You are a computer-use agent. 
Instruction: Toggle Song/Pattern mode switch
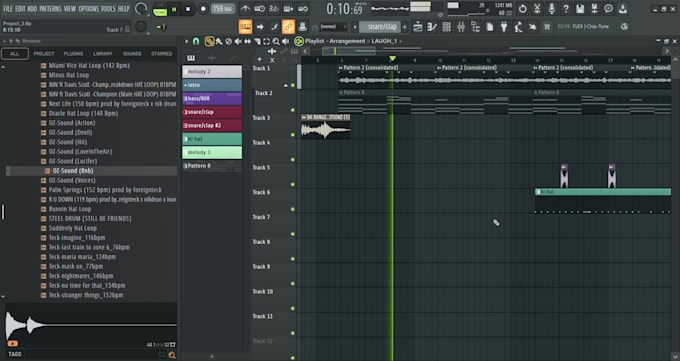(x=160, y=10)
